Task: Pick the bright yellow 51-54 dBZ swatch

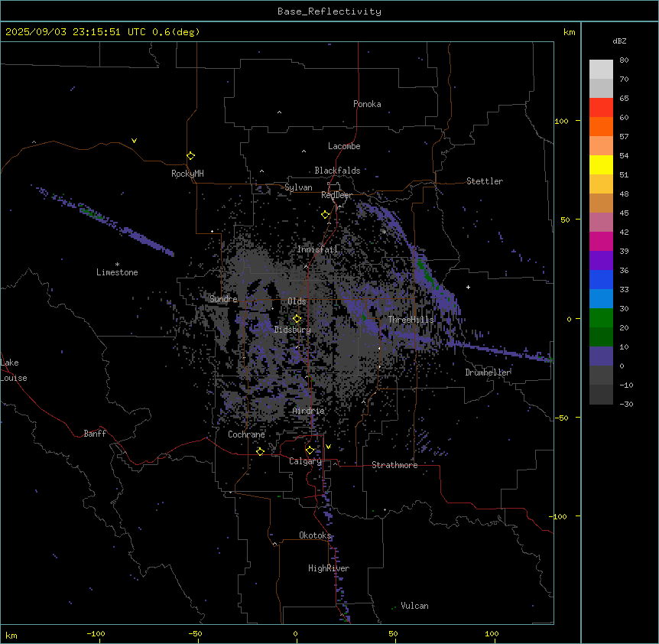Action: point(601,164)
